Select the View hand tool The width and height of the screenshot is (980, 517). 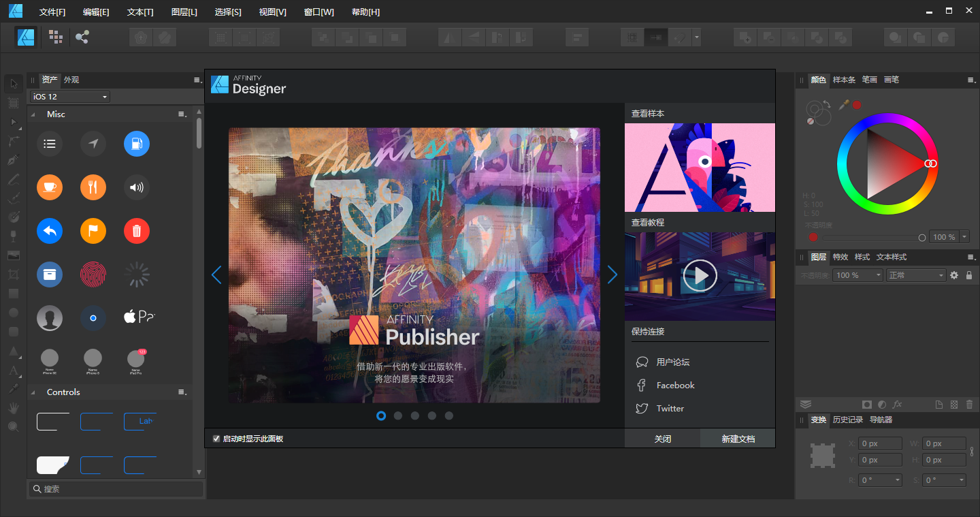(14, 407)
